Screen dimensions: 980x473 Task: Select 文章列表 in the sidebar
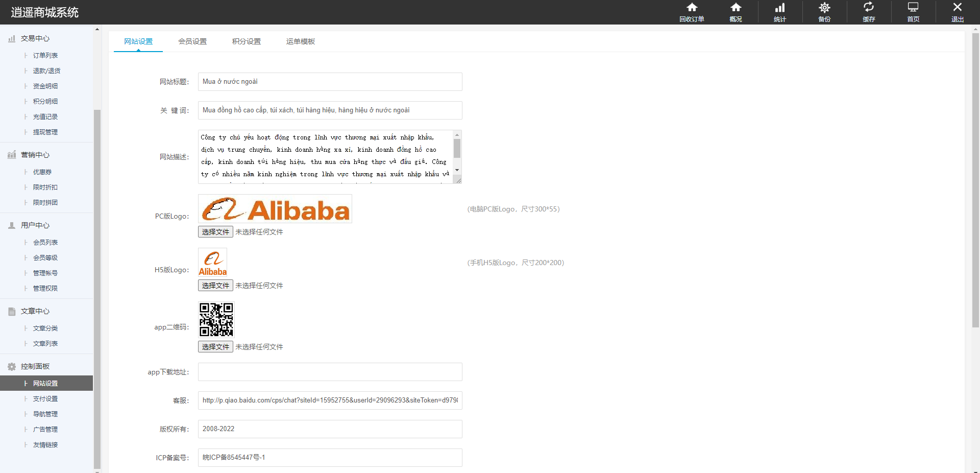pos(45,343)
